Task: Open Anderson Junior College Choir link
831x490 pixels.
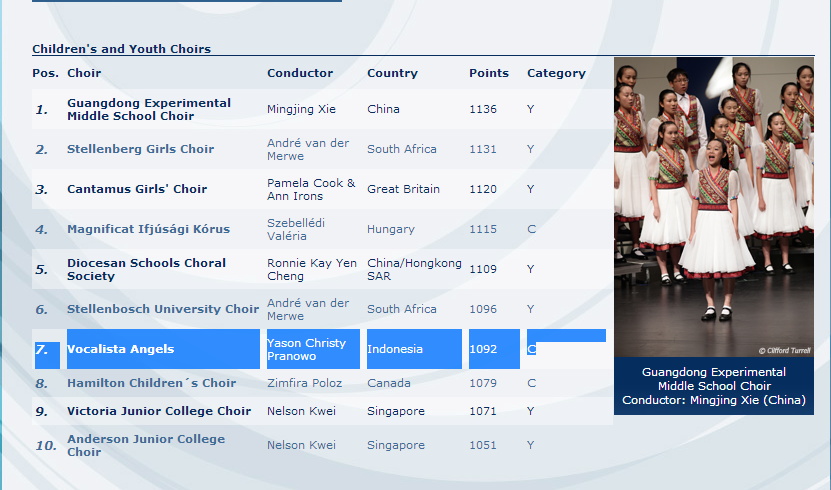Action: click(x=146, y=445)
